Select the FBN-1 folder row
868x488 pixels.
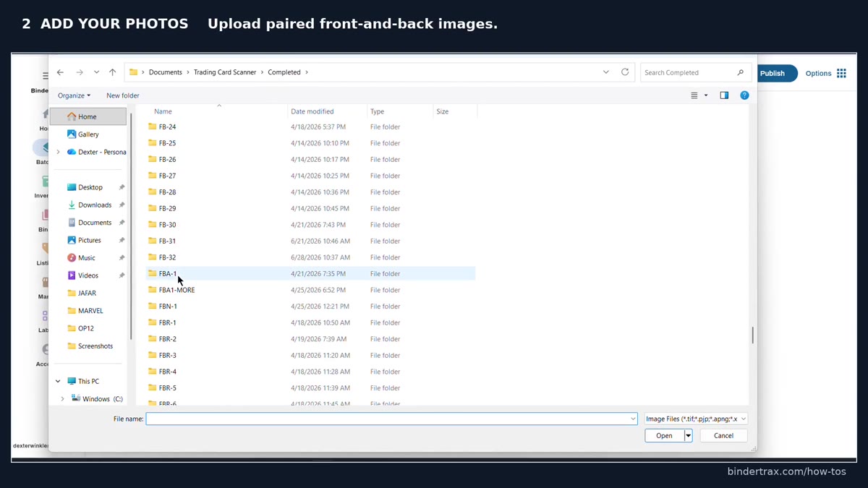point(311,307)
